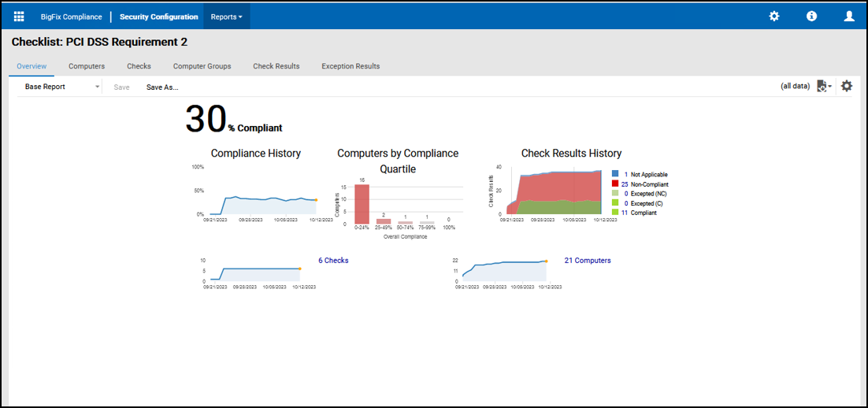
Task: Open the Exception Results tab
Action: (x=351, y=66)
